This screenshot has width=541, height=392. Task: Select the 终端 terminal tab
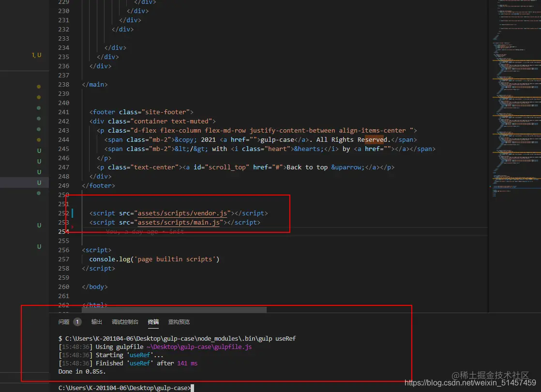click(153, 322)
